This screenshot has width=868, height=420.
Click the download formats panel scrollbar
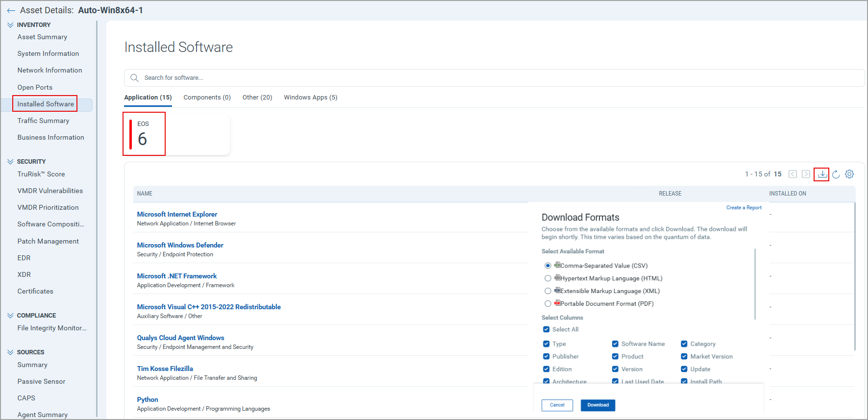pos(755,284)
